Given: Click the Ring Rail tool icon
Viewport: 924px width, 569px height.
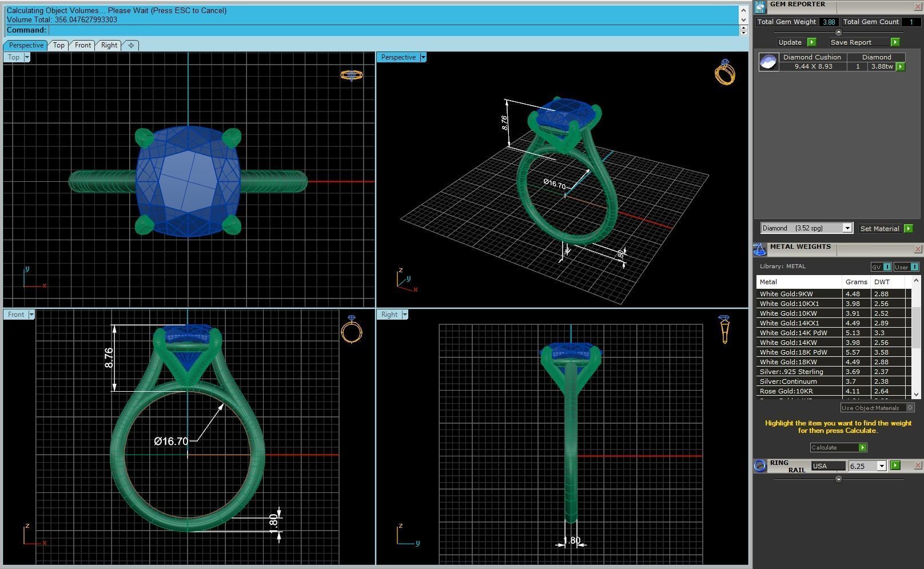Looking at the screenshot, I should pyautogui.click(x=760, y=465).
